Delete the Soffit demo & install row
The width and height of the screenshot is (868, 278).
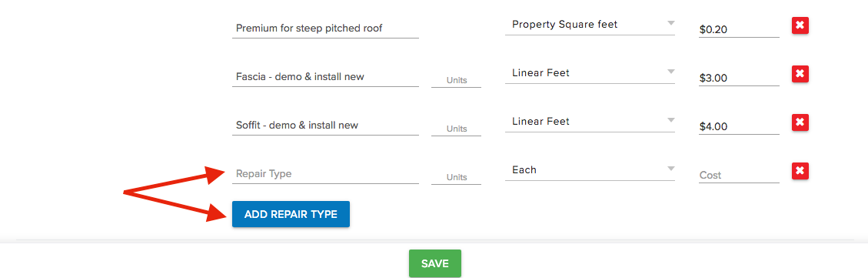coord(800,122)
